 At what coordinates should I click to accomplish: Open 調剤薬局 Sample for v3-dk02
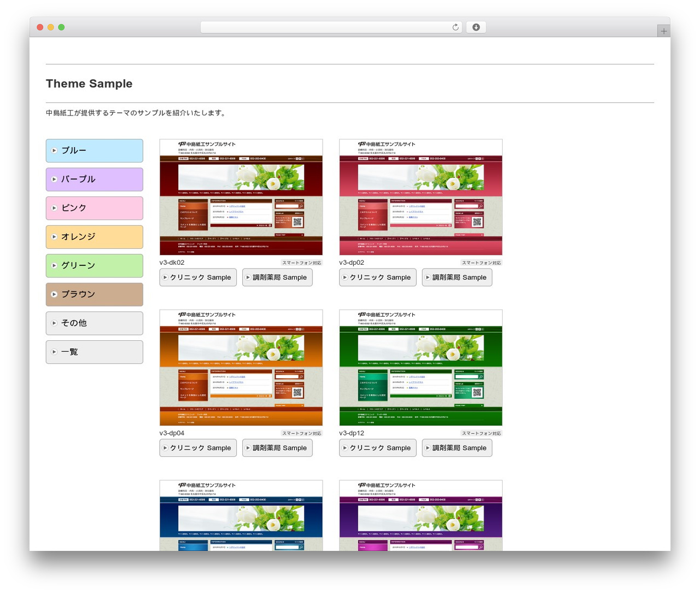(x=277, y=277)
